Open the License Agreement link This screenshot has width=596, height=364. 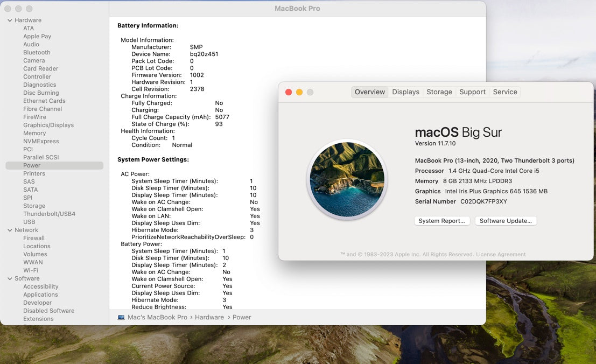501,254
